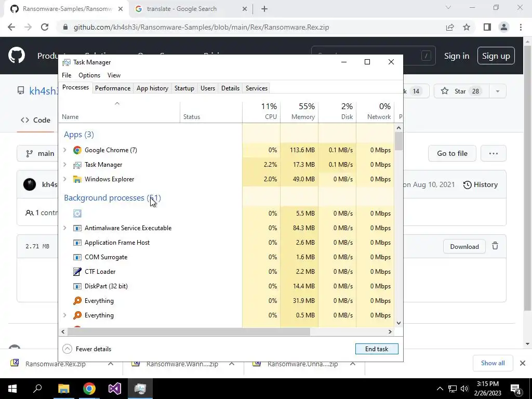Sort processes by the Memory column
Viewport: 532px width, 399px height.
coord(299,112)
